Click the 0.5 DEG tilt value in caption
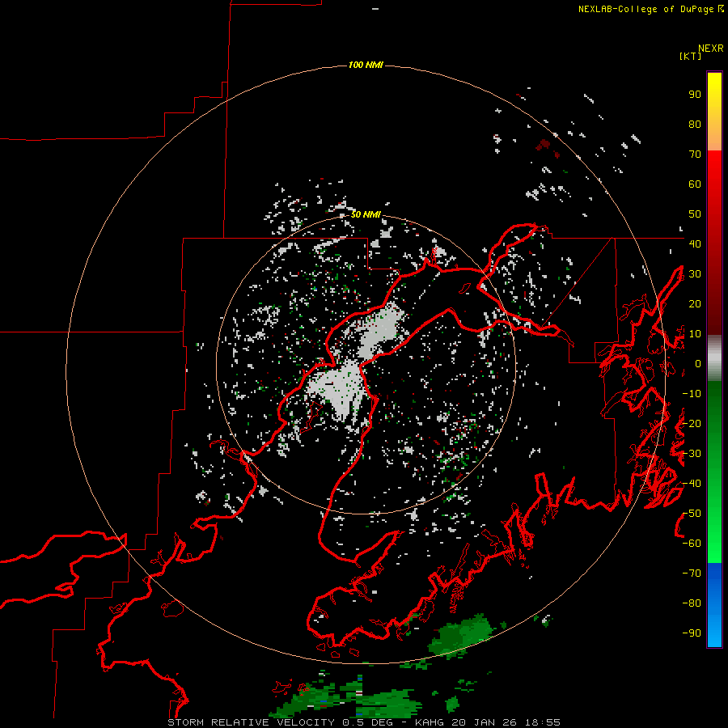This screenshot has width=728, height=728. pos(367,722)
